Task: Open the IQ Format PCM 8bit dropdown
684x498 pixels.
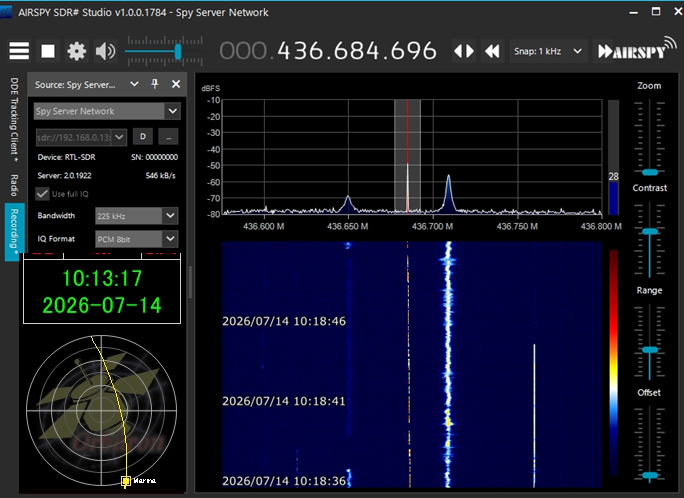Action: point(137,239)
